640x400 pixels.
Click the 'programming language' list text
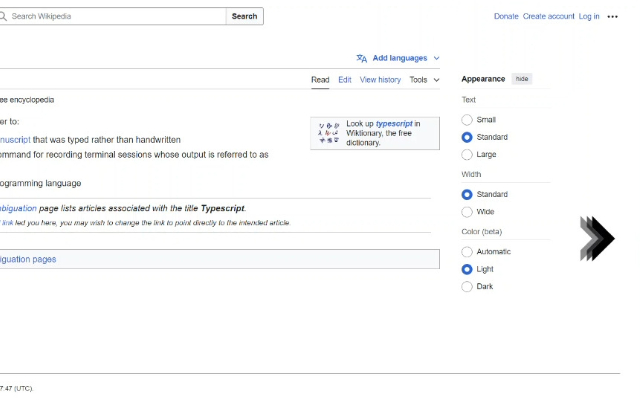40,183
